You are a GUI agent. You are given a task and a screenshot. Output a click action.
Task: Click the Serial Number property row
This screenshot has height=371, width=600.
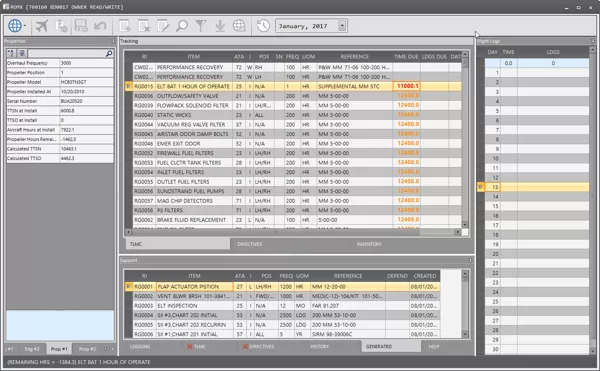[x=60, y=101]
